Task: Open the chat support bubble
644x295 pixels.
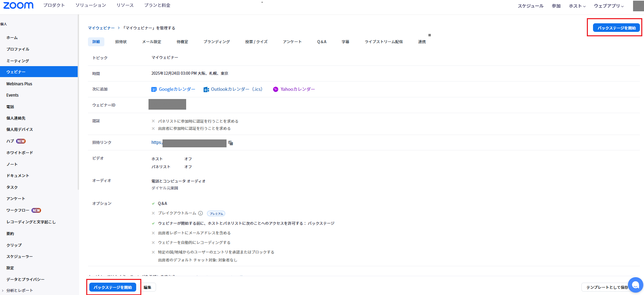Action: pos(635,285)
